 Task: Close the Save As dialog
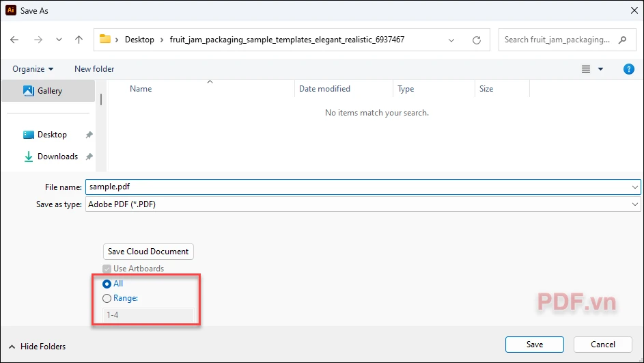634,11
